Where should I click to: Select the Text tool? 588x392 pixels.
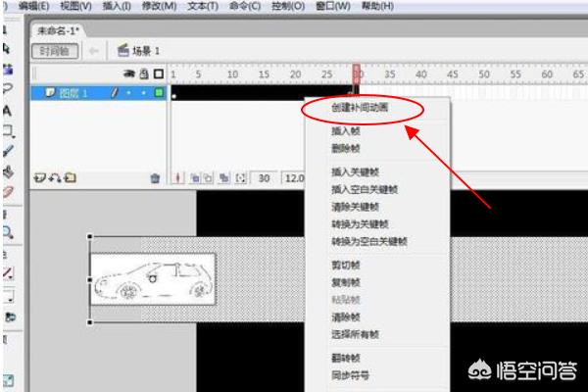7,111
